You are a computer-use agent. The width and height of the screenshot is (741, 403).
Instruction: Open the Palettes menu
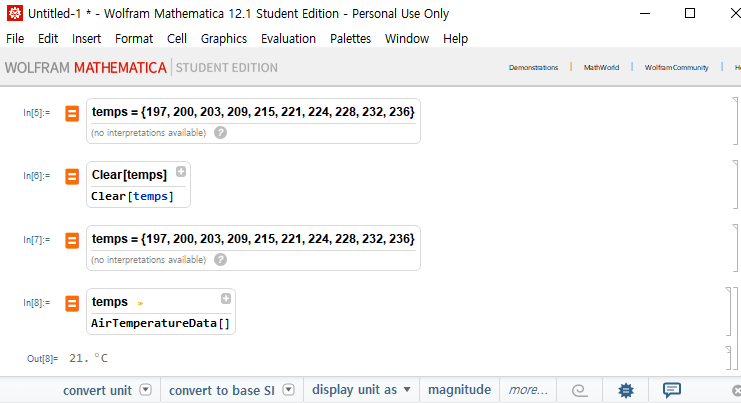click(x=350, y=39)
